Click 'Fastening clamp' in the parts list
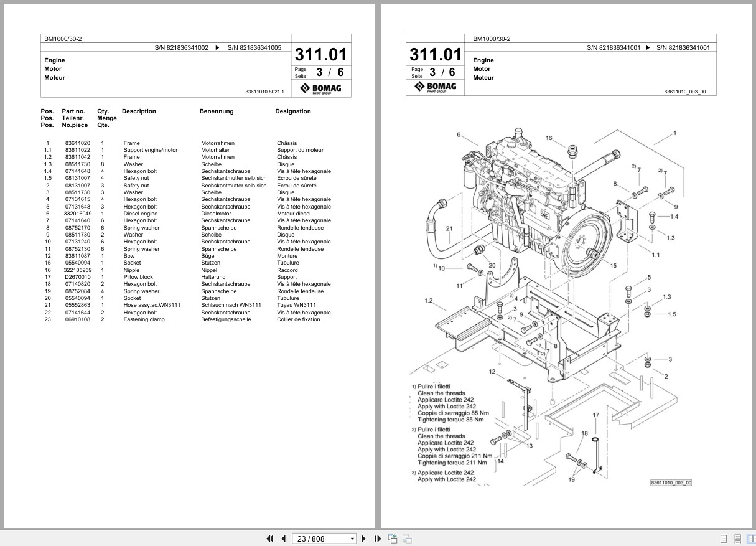Viewport: 756px width, 546px height. click(x=144, y=319)
